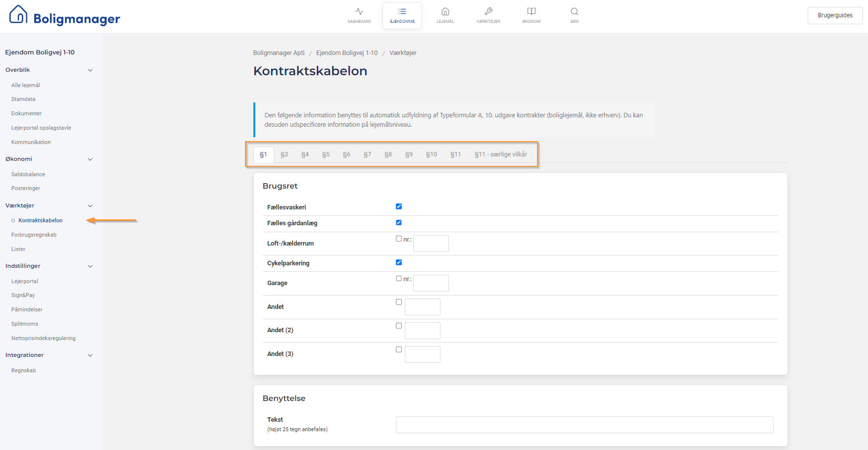Collapse the Økonomi sidebar section
This screenshot has width=868, height=450.
click(x=90, y=159)
